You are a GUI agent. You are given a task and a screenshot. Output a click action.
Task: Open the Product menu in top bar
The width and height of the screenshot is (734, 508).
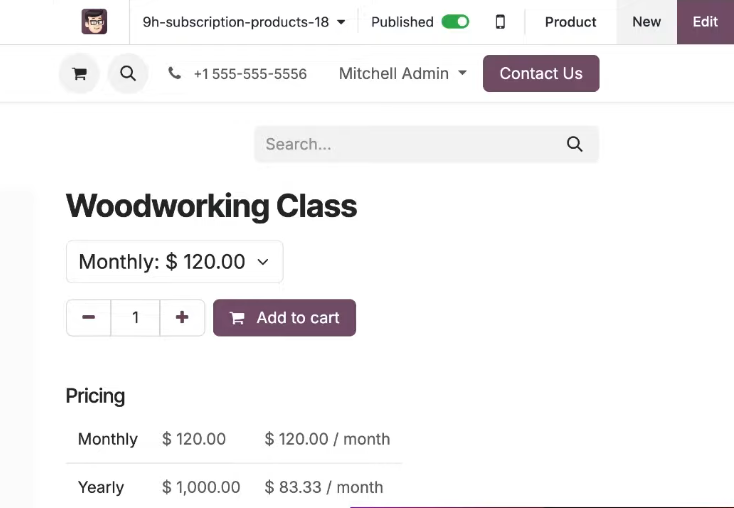(570, 22)
